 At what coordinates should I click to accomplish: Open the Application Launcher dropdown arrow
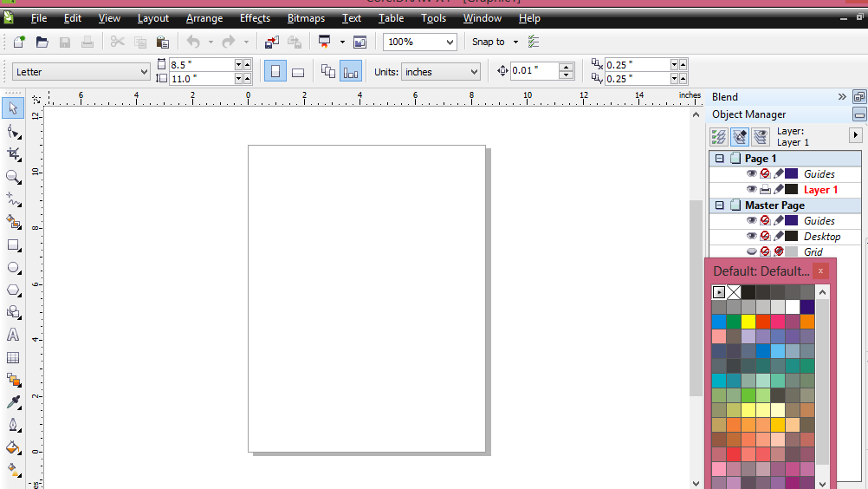pos(342,42)
